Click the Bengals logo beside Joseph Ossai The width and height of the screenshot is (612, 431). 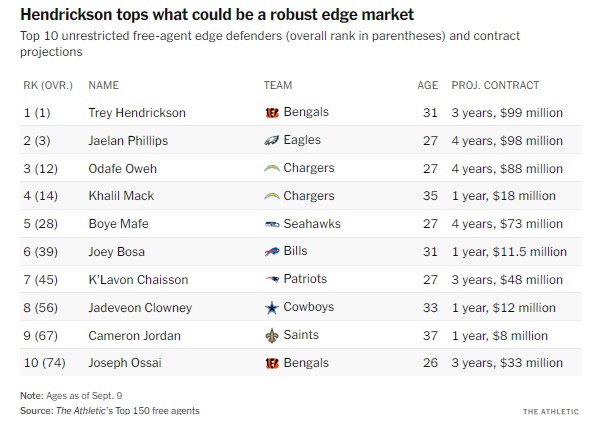[x=270, y=364]
